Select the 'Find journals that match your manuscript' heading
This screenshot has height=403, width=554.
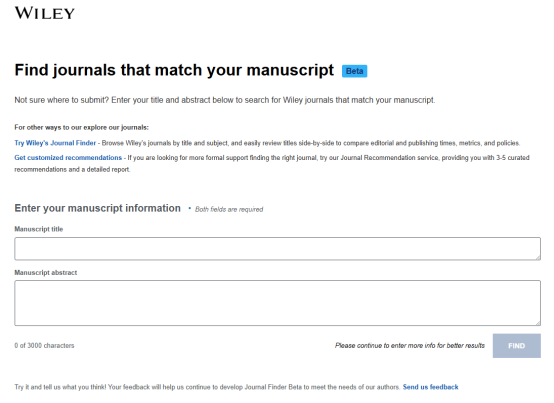174,70
